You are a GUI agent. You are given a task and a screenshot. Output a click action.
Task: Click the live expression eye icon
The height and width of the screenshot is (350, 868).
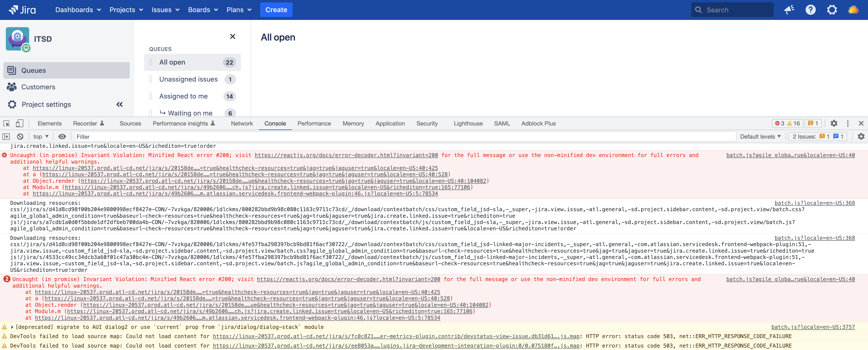(62, 136)
